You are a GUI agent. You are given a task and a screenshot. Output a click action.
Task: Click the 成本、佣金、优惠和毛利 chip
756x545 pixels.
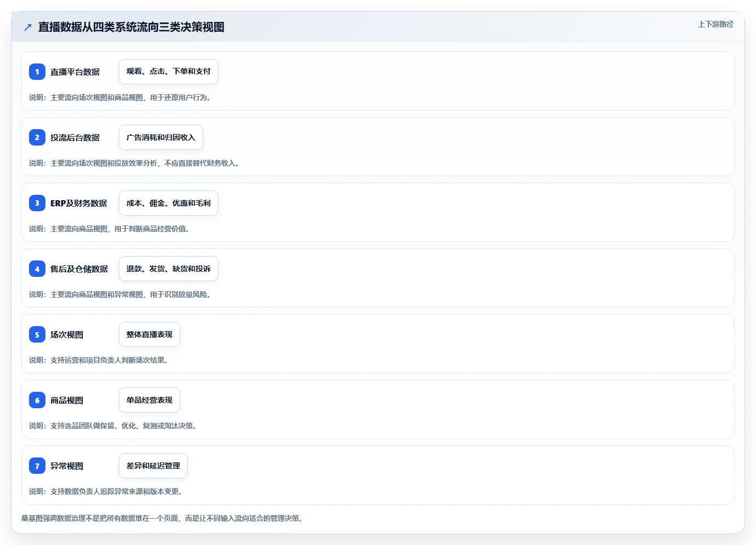coord(169,203)
